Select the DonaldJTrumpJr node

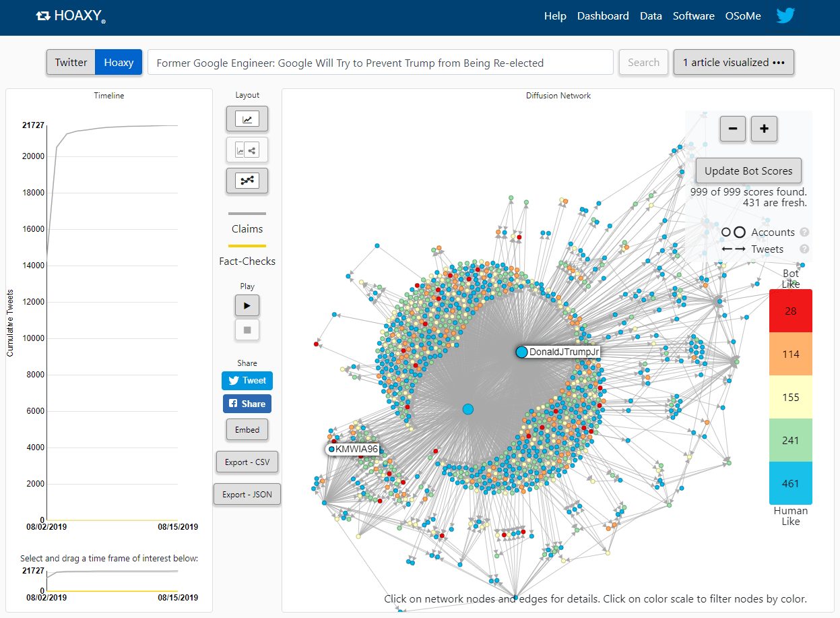(521, 352)
